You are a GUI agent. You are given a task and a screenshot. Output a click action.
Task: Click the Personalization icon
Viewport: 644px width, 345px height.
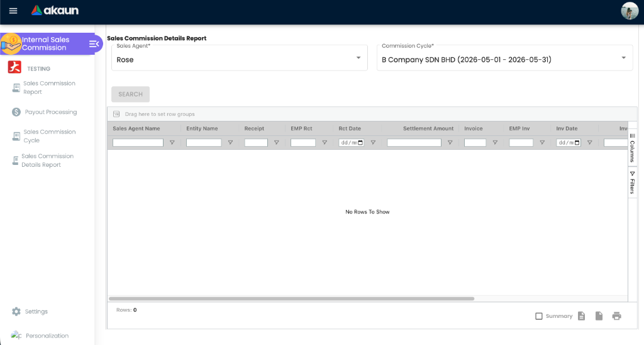(x=16, y=335)
